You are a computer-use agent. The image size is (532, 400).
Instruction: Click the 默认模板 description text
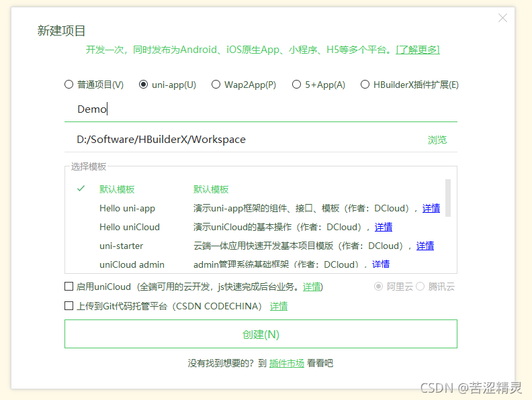point(211,189)
